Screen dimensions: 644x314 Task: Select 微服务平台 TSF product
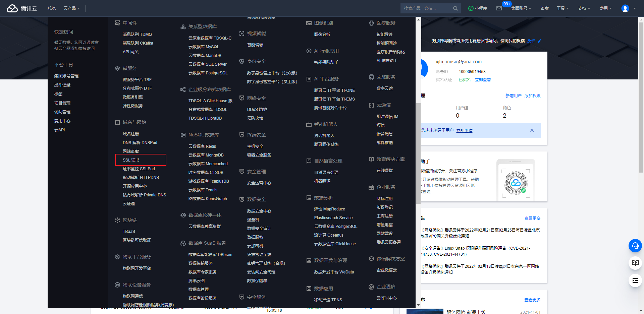click(x=137, y=80)
